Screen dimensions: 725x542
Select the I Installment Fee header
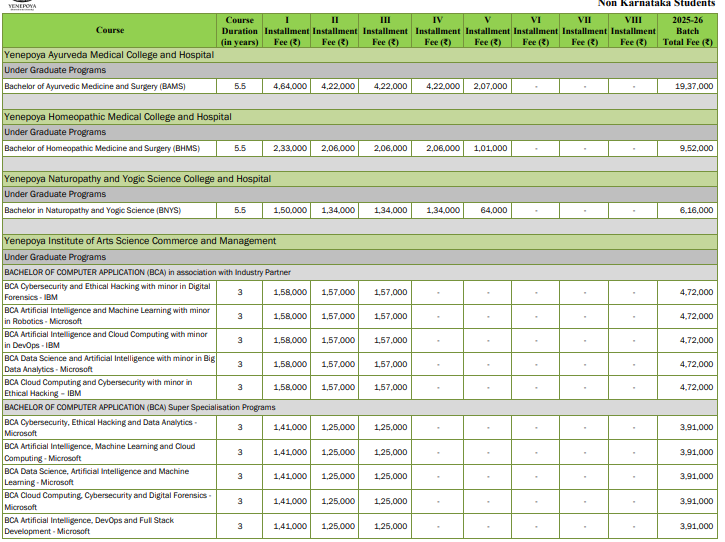click(287, 31)
